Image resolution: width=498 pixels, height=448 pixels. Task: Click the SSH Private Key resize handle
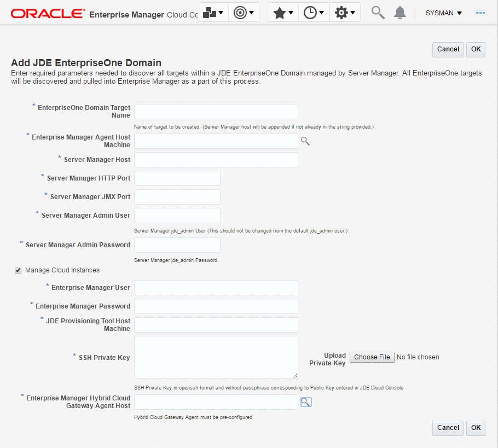(x=295, y=375)
